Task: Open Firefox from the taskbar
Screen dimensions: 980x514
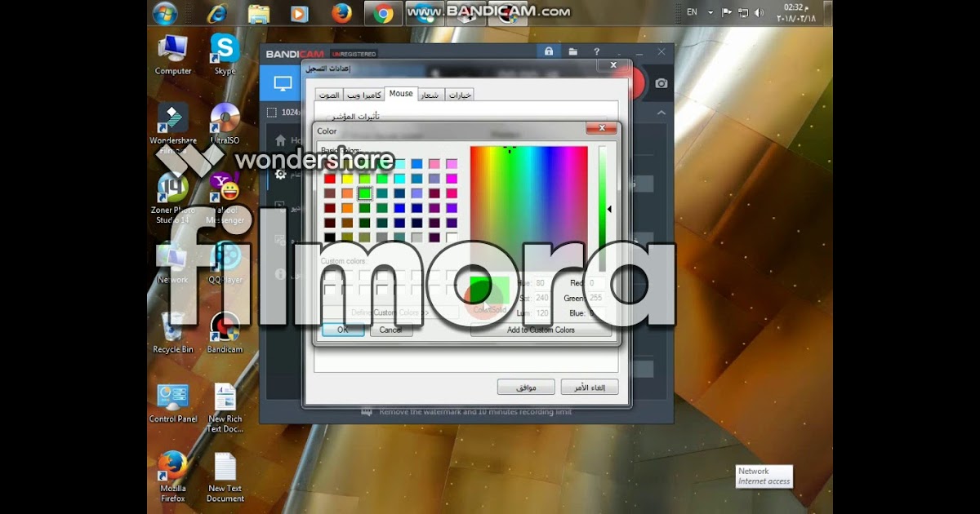Action: tap(341, 13)
